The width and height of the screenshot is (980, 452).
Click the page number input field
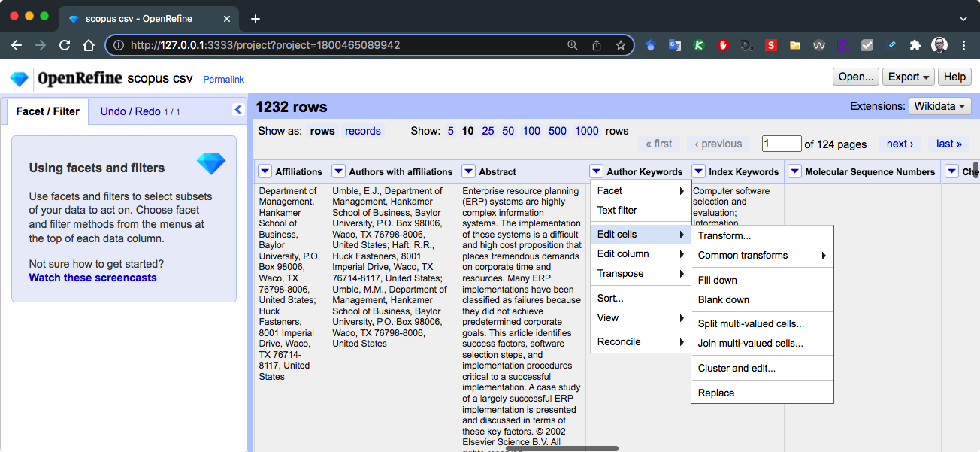point(782,144)
